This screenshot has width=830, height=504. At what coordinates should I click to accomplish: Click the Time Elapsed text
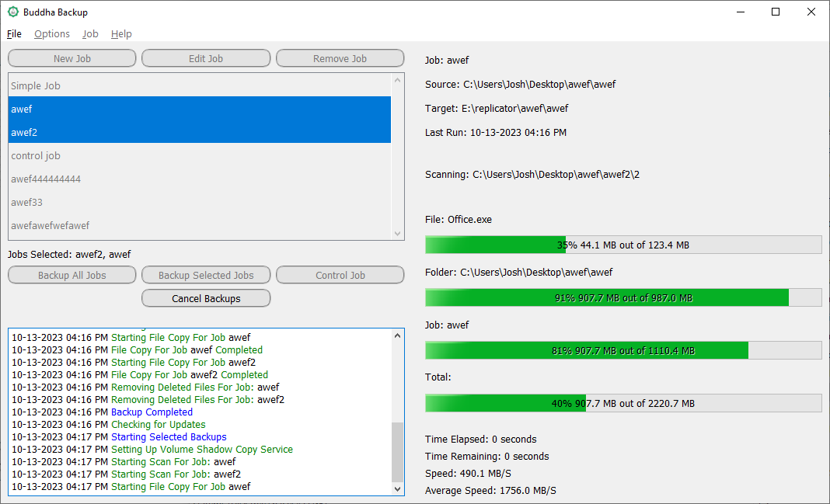(x=480, y=440)
